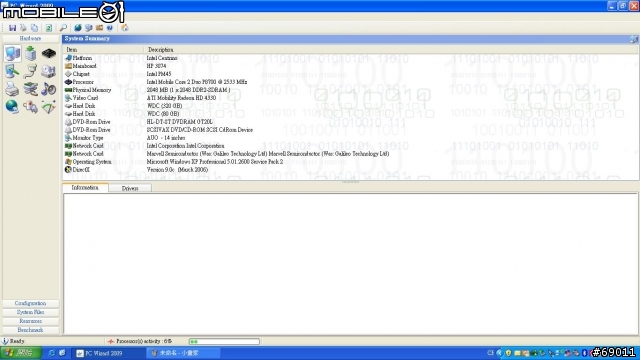The width and height of the screenshot is (640, 360).
Task: Click the empty Information details pane
Action: pos(351,264)
